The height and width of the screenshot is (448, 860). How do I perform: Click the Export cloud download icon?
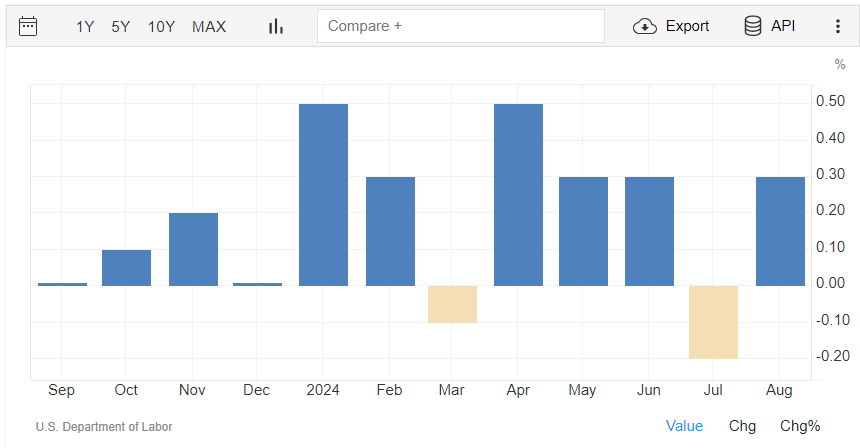pos(644,26)
